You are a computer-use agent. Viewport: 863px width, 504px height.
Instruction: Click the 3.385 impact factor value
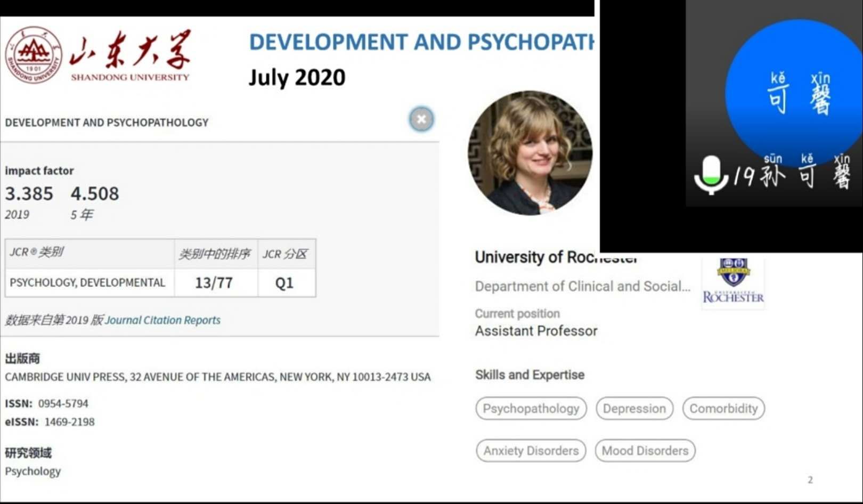coord(29,193)
